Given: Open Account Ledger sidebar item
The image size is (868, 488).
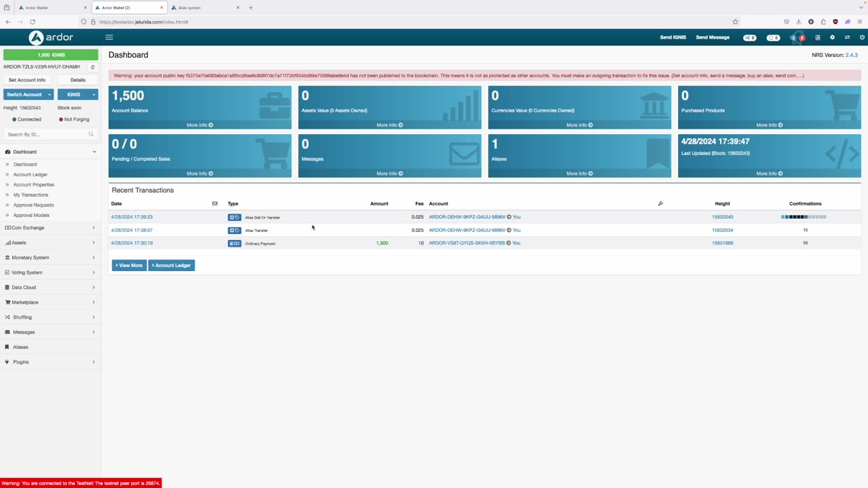Looking at the screenshot, I should coord(31,174).
